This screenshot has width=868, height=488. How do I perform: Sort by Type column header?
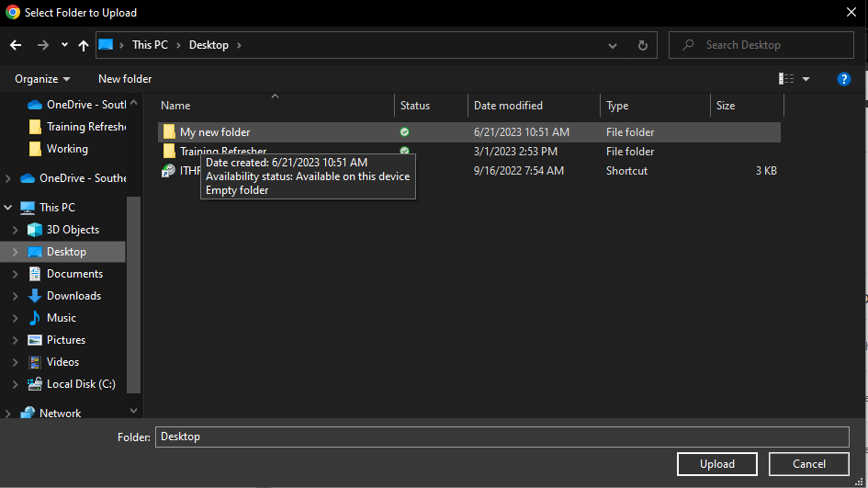tap(617, 106)
